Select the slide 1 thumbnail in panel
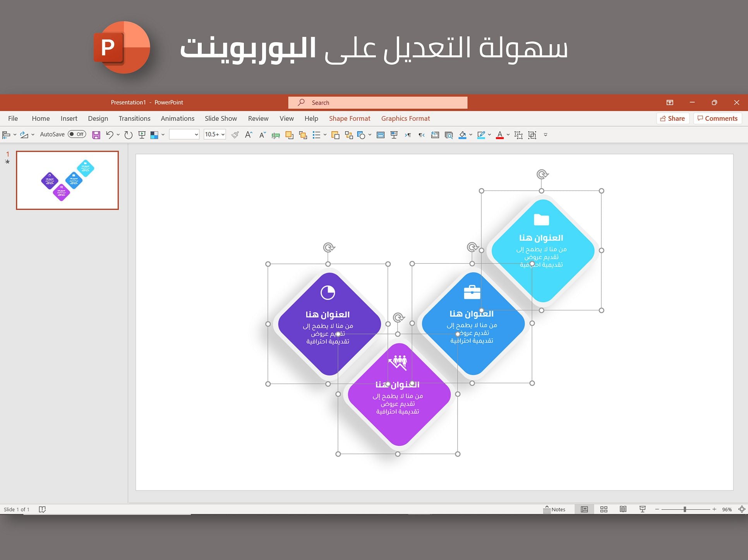 pyautogui.click(x=67, y=180)
